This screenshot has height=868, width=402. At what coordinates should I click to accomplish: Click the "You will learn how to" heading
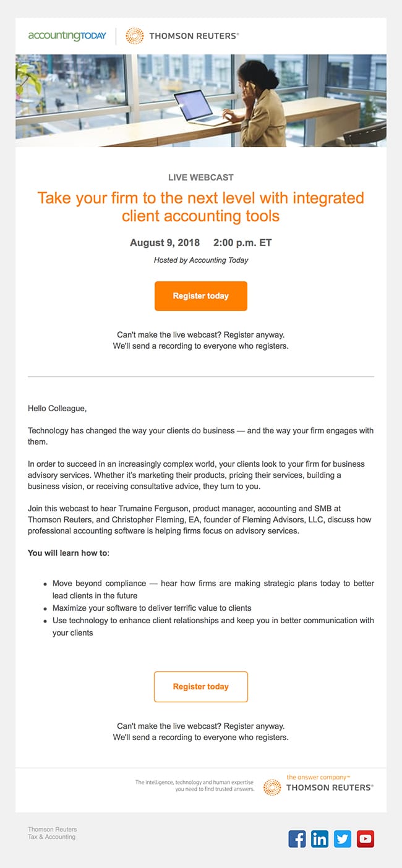tap(68, 553)
